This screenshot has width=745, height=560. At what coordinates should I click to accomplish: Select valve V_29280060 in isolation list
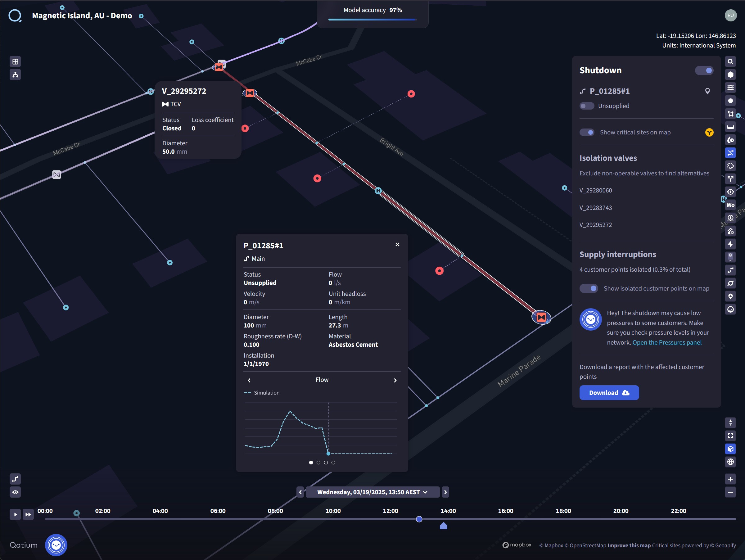595,190
